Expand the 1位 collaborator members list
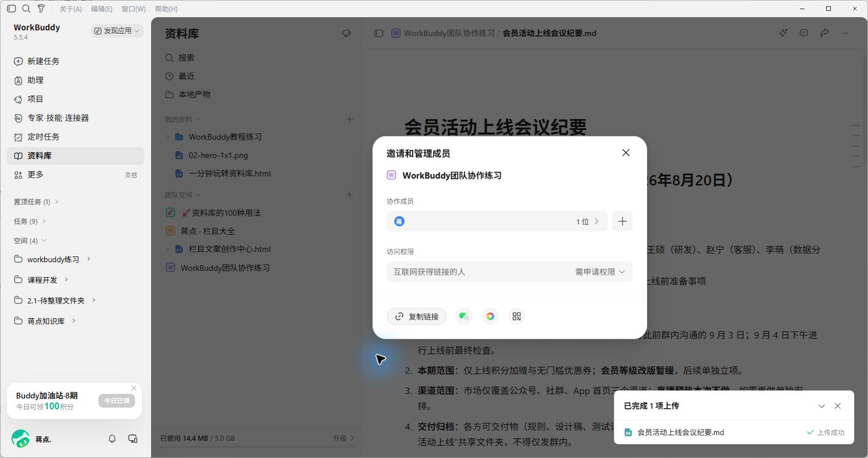Screen dimensions: 868x458 pos(497,222)
